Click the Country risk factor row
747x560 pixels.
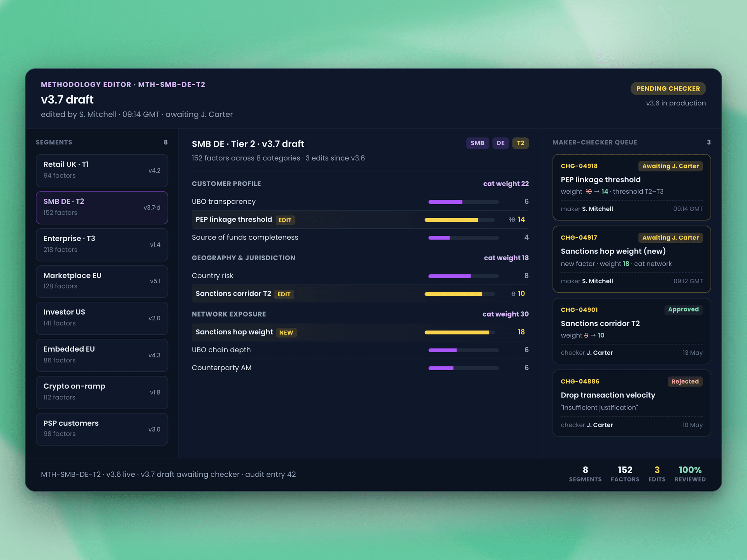coord(360,276)
